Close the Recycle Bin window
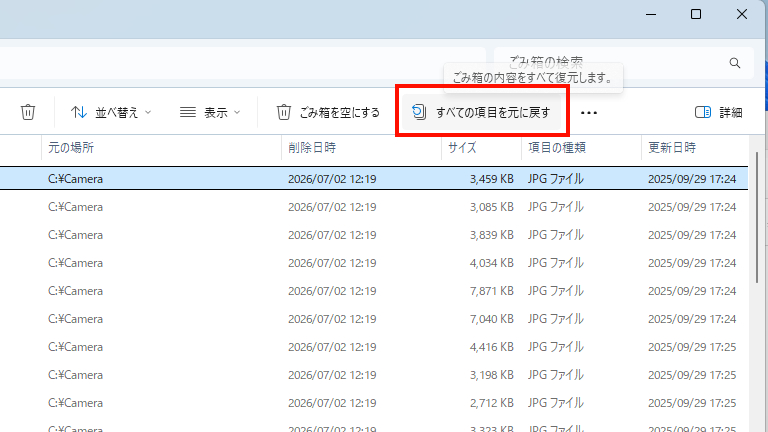 (x=742, y=14)
